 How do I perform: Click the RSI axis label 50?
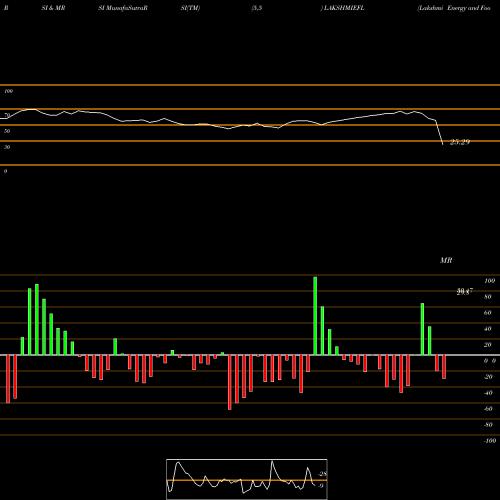pos(7,131)
